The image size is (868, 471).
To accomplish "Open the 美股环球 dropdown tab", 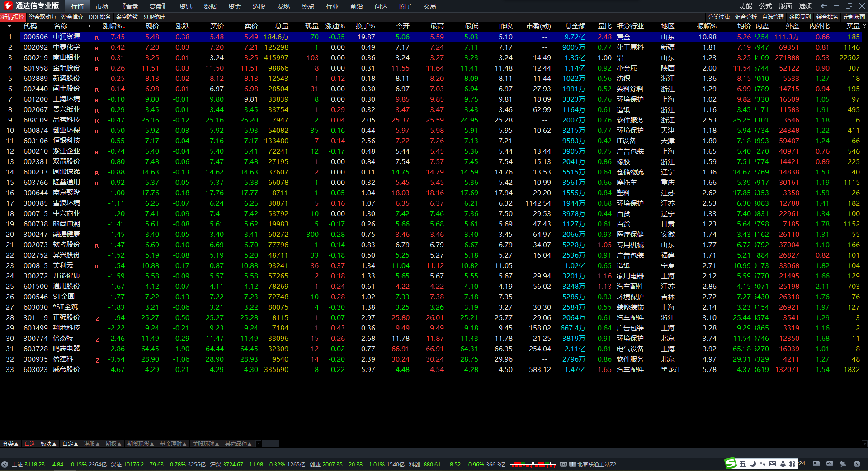I will [x=206, y=444].
